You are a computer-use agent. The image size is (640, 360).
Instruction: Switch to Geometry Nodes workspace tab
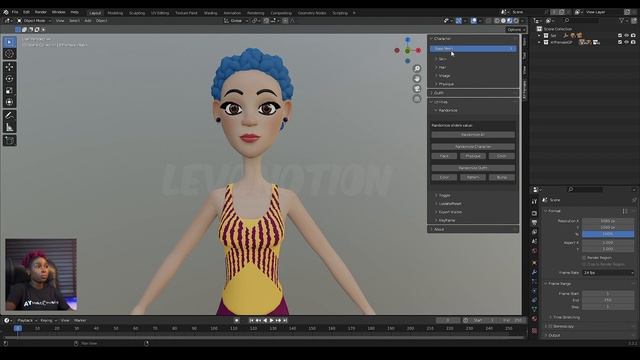312,13
